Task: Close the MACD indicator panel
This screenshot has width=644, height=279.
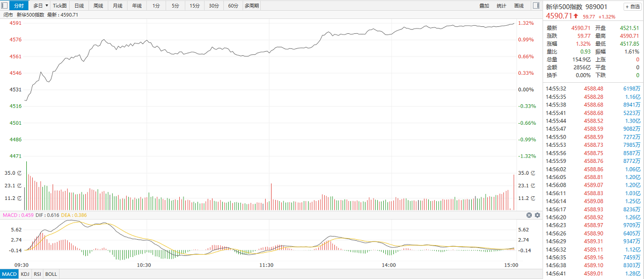Action: pos(529,215)
